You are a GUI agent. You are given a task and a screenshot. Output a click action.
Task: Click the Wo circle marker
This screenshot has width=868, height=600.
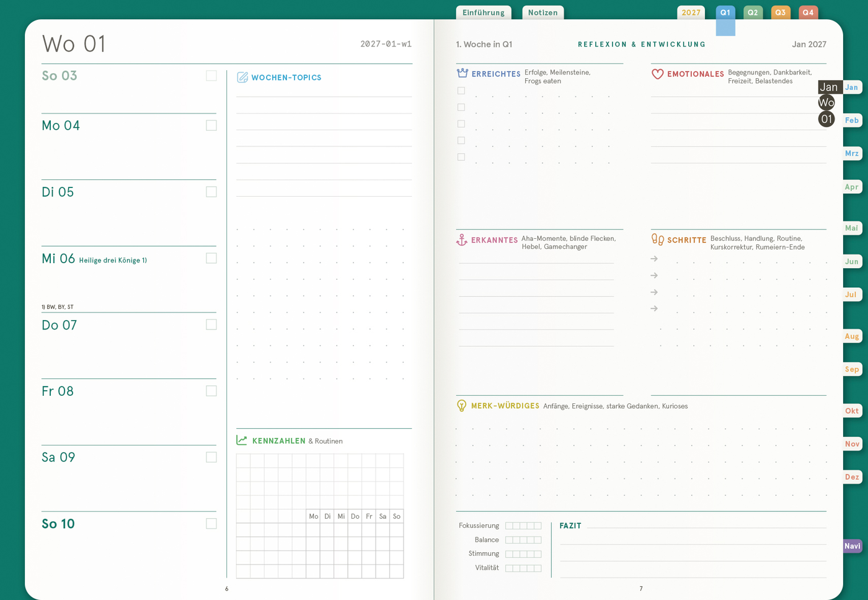point(826,102)
